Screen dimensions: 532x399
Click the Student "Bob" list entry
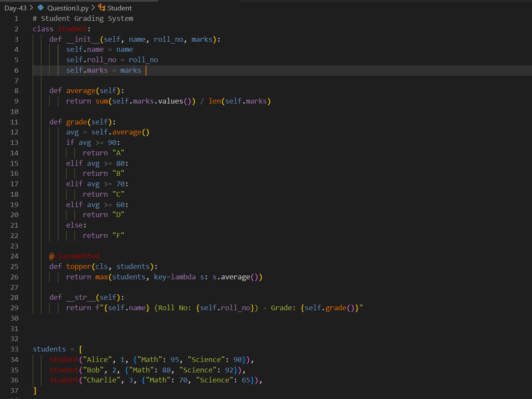pos(147,370)
